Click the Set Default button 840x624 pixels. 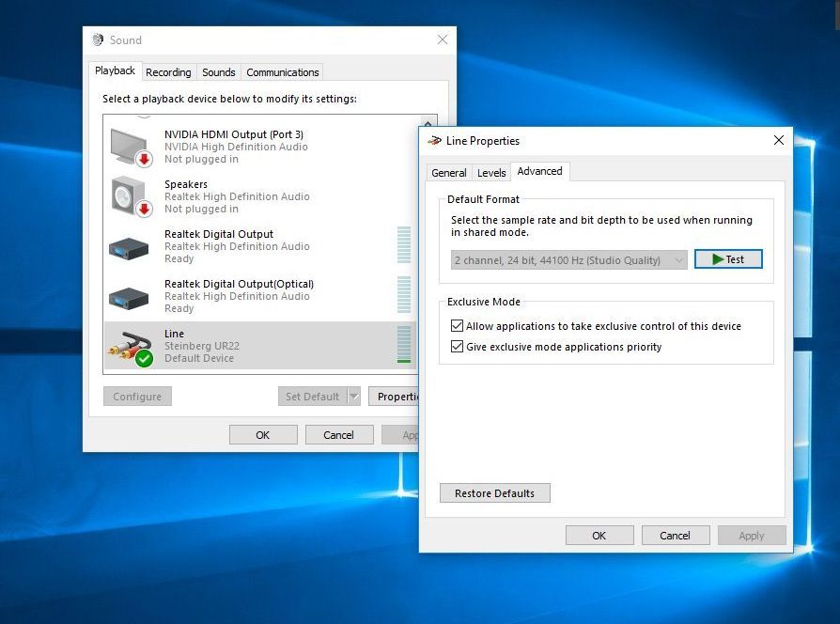(x=313, y=397)
